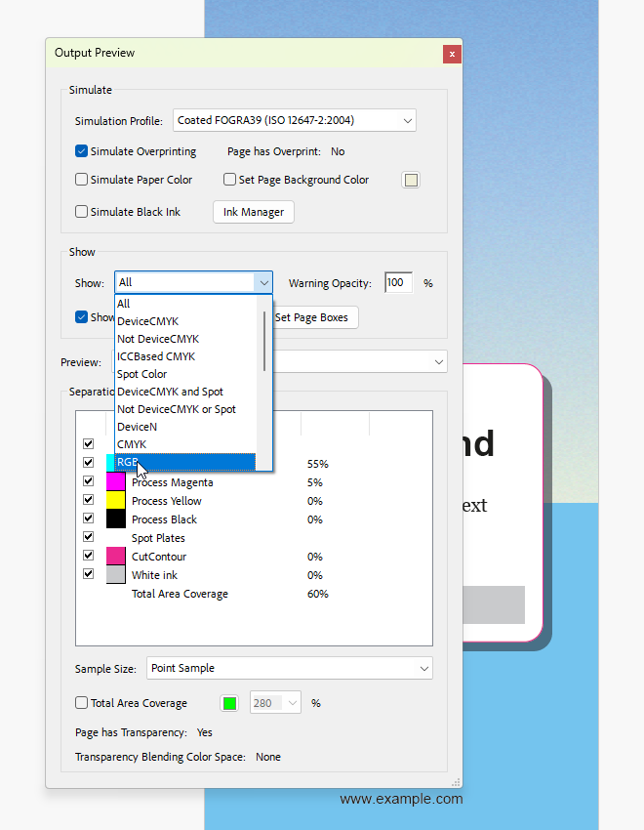Image resolution: width=644 pixels, height=830 pixels.
Task: Click the page background color swatch
Action: [411, 180]
